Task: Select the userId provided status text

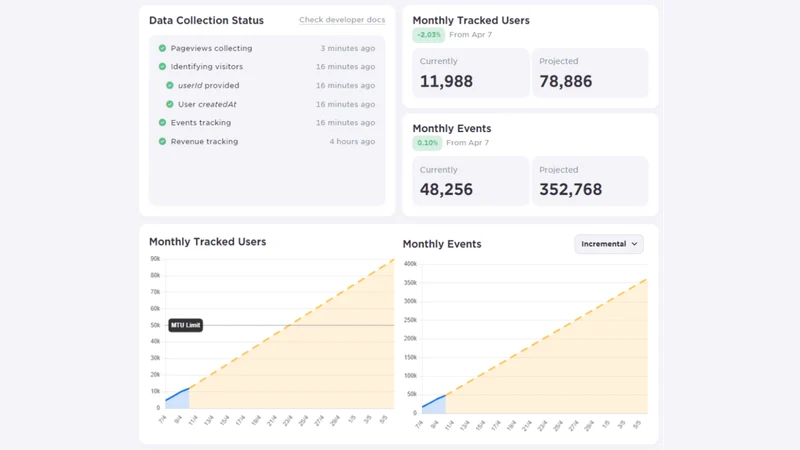Action: 208,85
